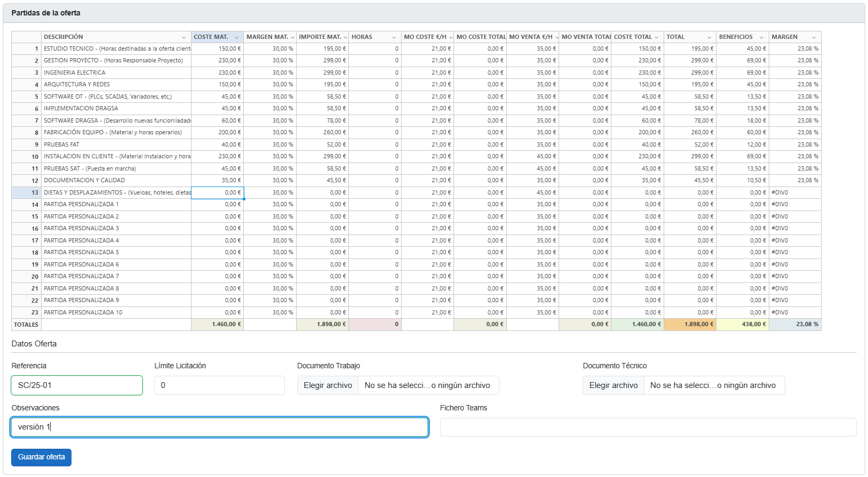Click the Guardar oferta button
Image resolution: width=868 pixels, height=477 pixels.
[x=41, y=457]
